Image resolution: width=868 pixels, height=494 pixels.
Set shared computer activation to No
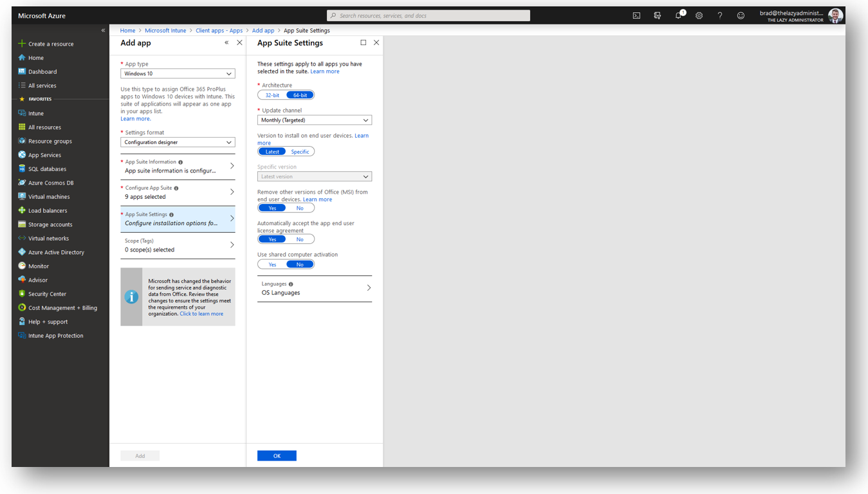point(300,264)
